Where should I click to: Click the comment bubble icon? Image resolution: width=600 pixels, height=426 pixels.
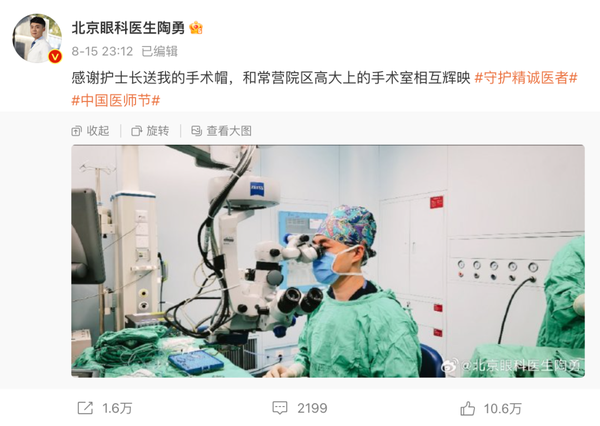280,408
